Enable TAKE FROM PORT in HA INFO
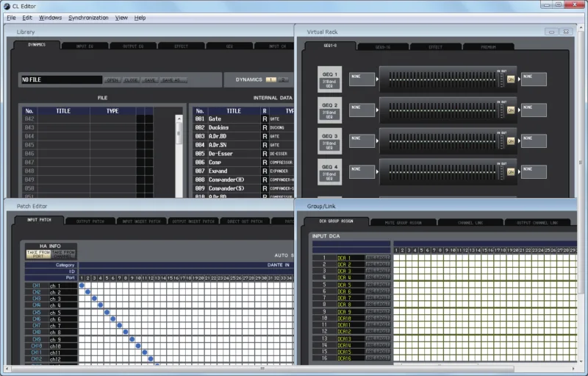 click(x=38, y=255)
